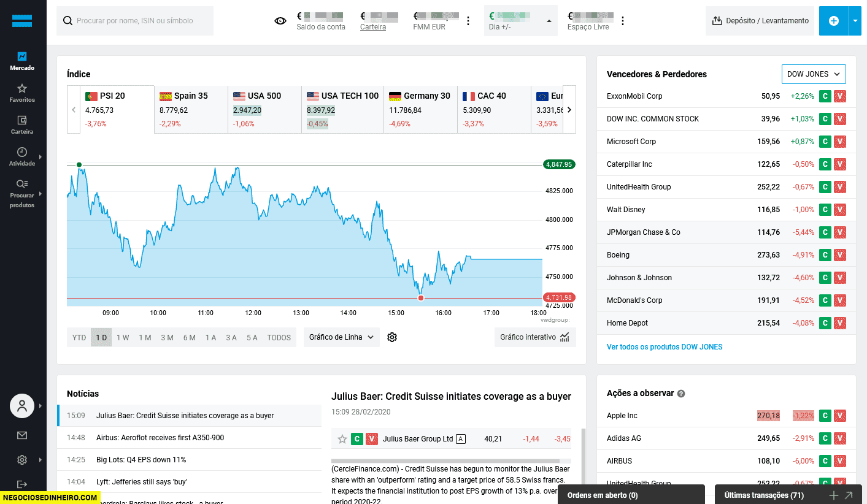
Task: Click buy C button for Microsoft Corp
Action: click(x=825, y=142)
